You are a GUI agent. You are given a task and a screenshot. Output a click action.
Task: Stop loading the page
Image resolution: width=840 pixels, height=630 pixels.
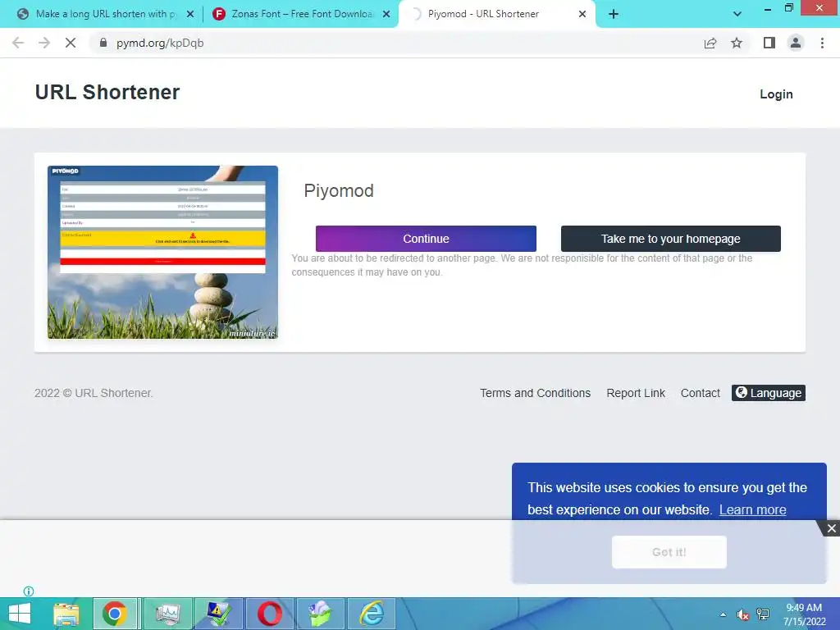tap(71, 43)
